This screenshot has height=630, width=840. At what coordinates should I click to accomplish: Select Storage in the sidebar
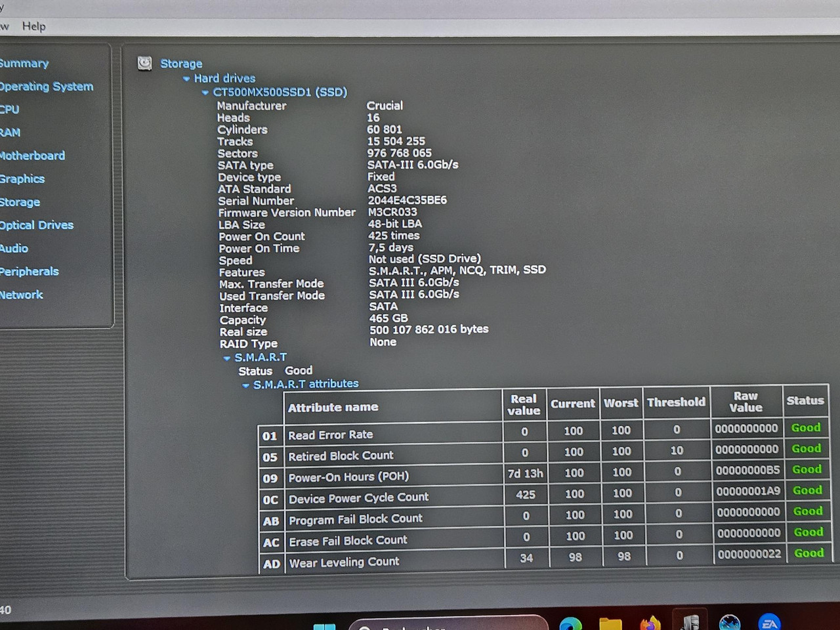(20, 202)
